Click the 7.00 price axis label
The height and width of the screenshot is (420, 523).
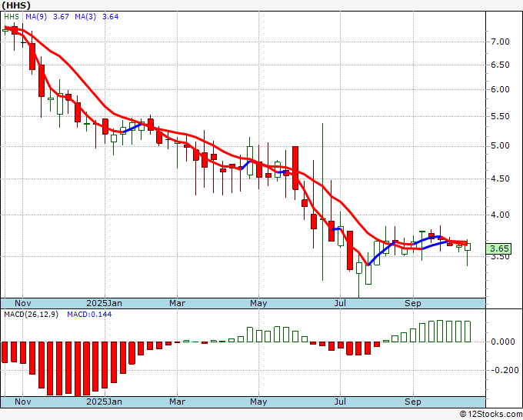tap(500, 42)
